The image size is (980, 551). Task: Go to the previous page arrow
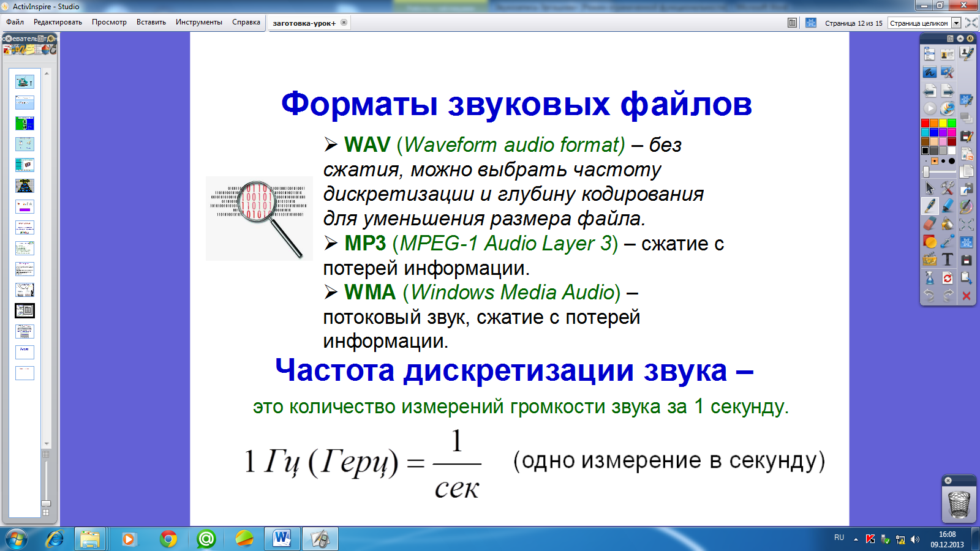coord(929,91)
